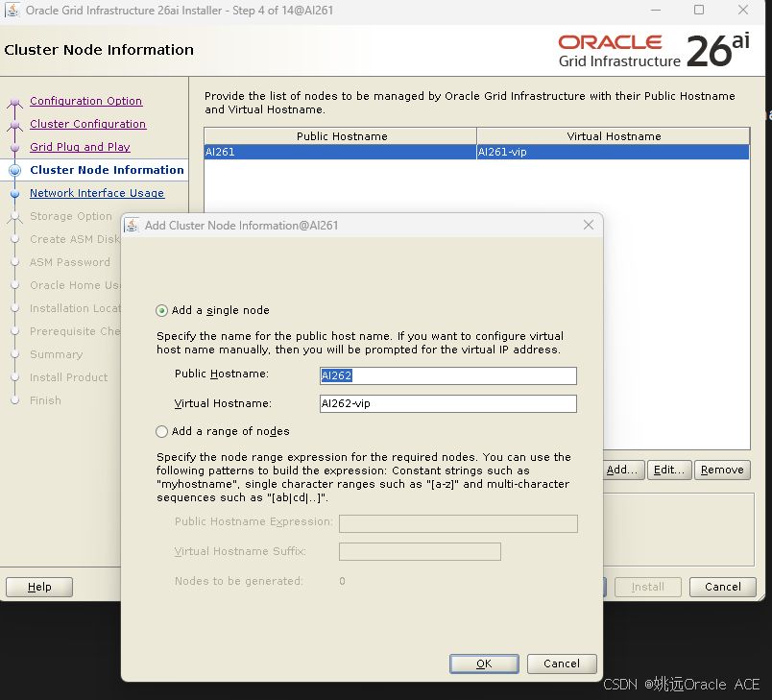
Task: Cancel the Add Cluster Node Information dialog
Action: [562, 664]
